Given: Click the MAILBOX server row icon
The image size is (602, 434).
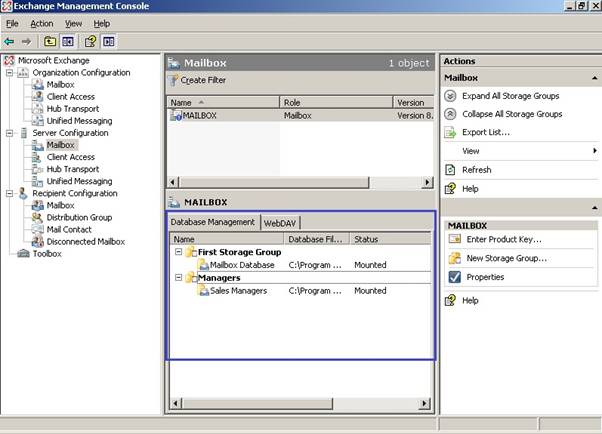Looking at the screenshot, I should point(176,115).
